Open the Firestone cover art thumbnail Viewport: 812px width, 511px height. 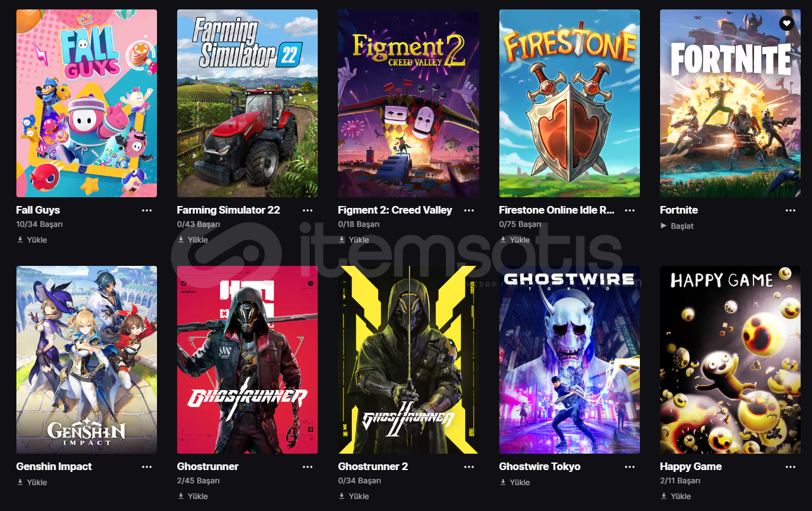point(569,103)
